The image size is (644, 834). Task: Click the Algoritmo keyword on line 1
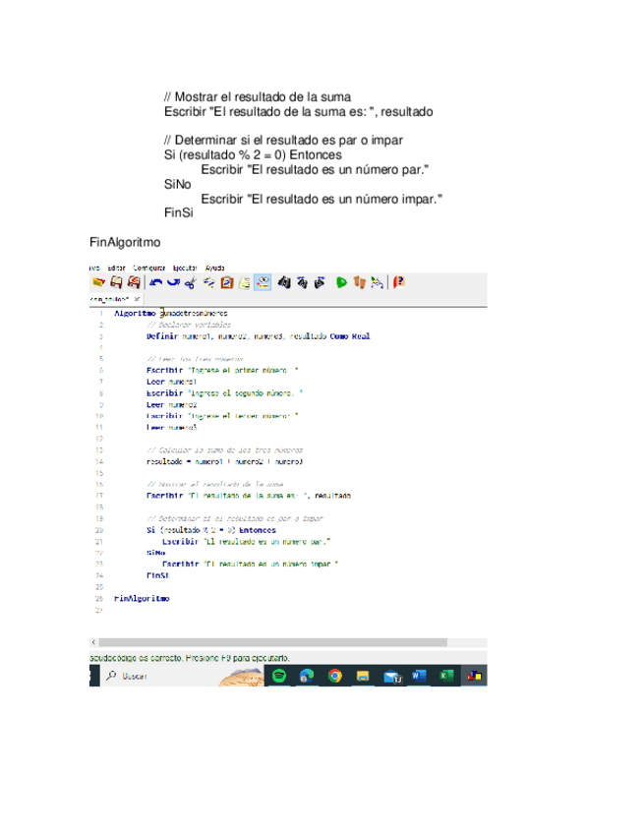pos(135,314)
